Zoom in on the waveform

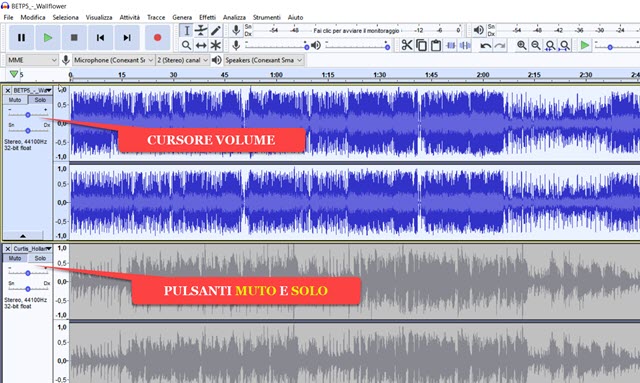[x=521, y=45]
